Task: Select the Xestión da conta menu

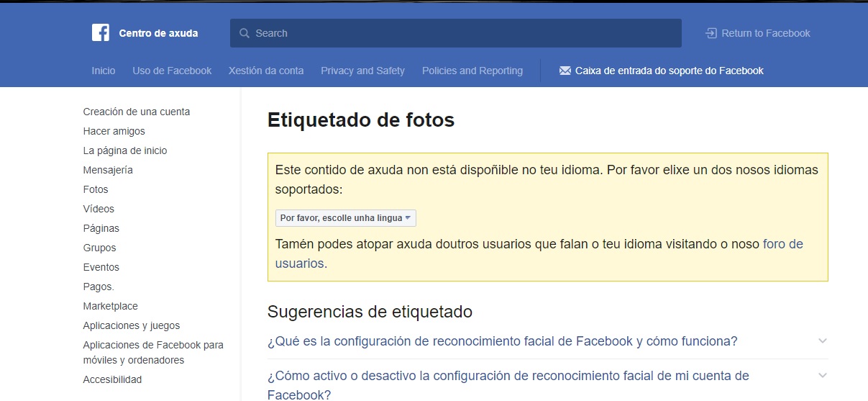Action: [266, 71]
